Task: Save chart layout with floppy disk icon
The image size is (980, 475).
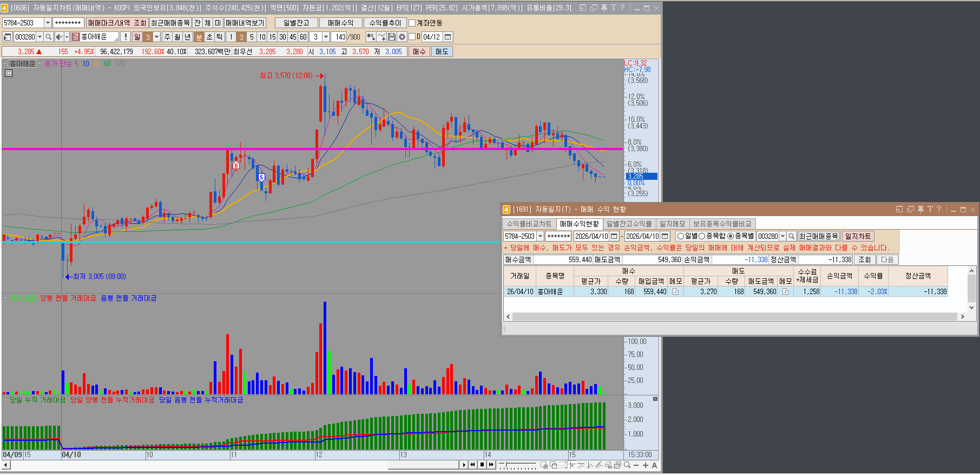Action: point(392,37)
